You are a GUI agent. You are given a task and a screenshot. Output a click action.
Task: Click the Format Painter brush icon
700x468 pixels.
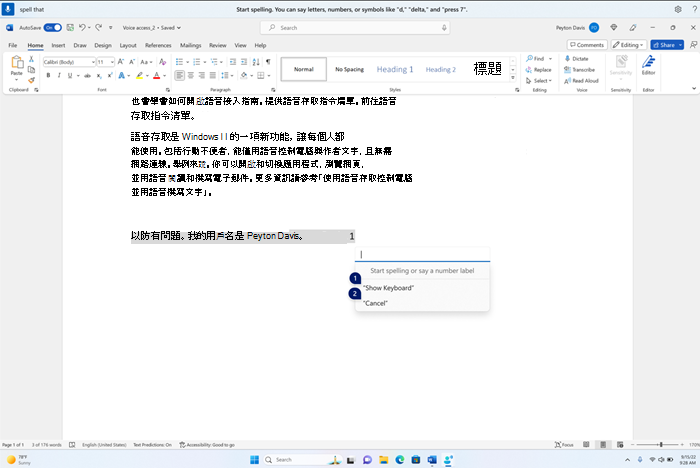click(x=31, y=80)
